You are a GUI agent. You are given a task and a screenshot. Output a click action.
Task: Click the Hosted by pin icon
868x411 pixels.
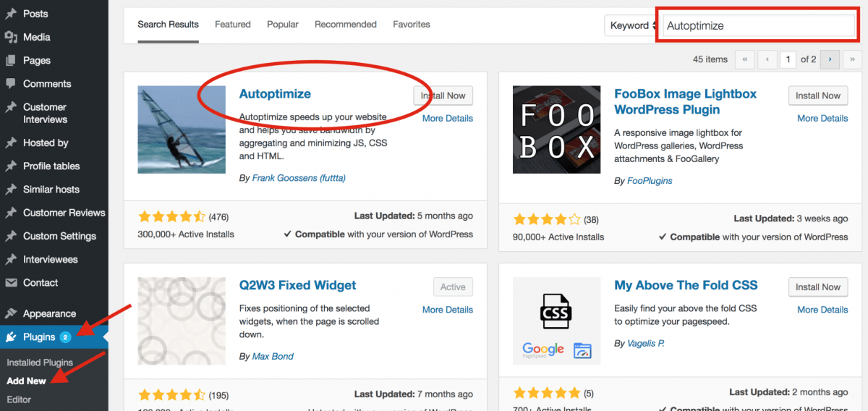point(11,143)
